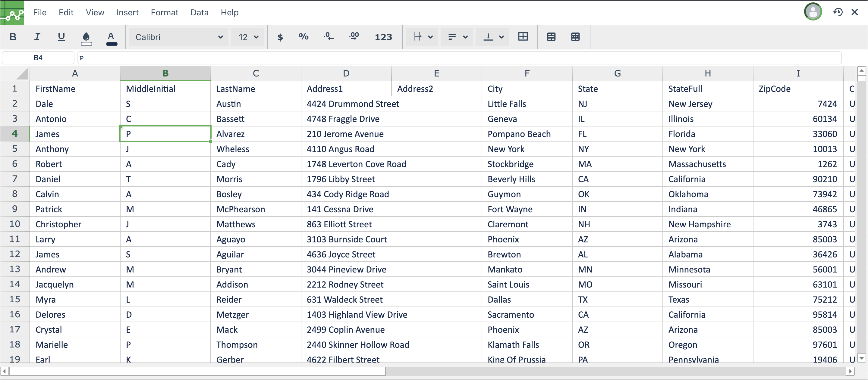
Task: Select the cell 'MN' state
Action: pos(617,269)
